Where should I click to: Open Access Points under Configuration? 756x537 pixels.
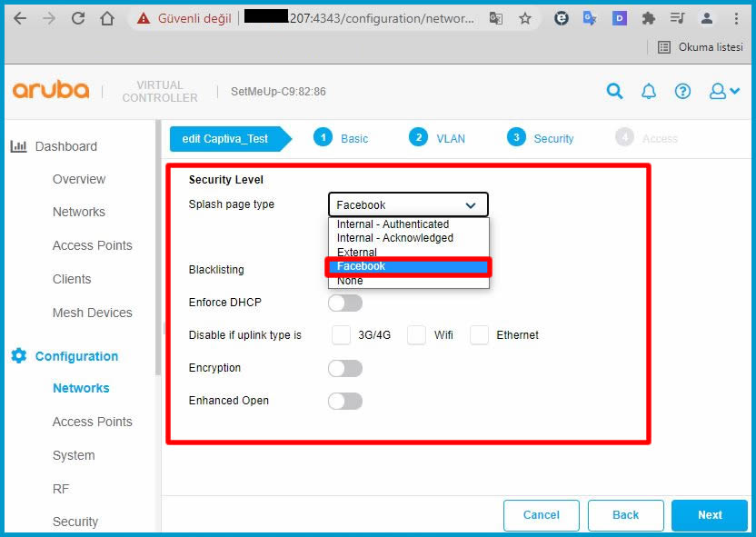pos(92,422)
